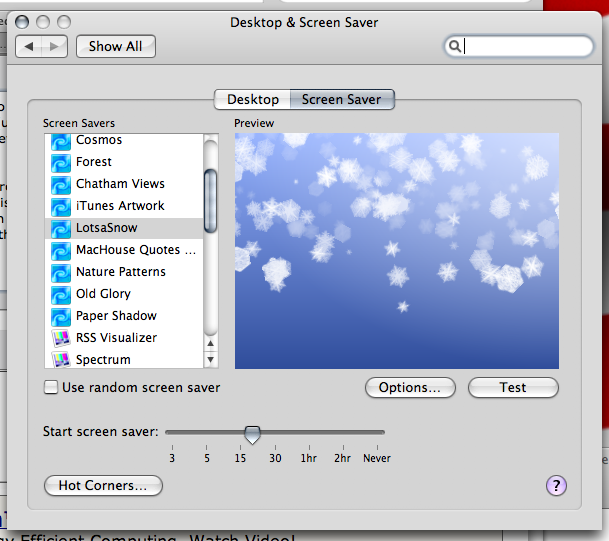The height and width of the screenshot is (541, 609).
Task: Click the magnifying glass search icon
Action: (454, 46)
